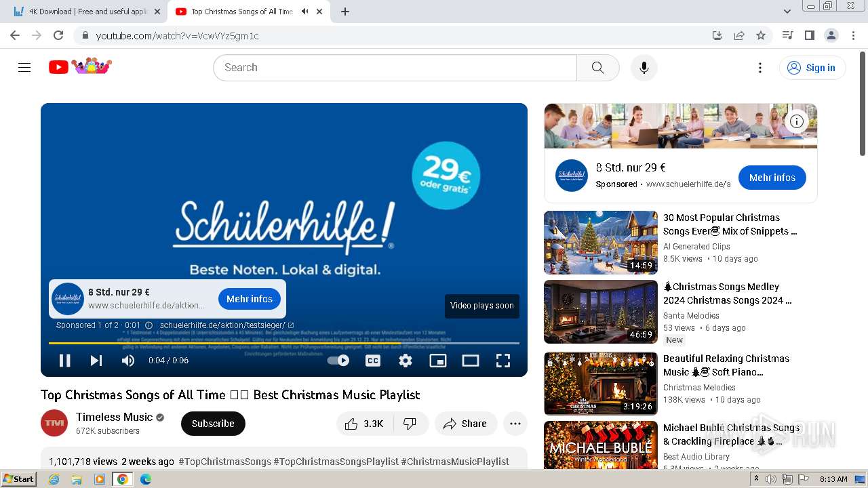
Task: Mute the player volume speaker icon
Action: click(127, 361)
